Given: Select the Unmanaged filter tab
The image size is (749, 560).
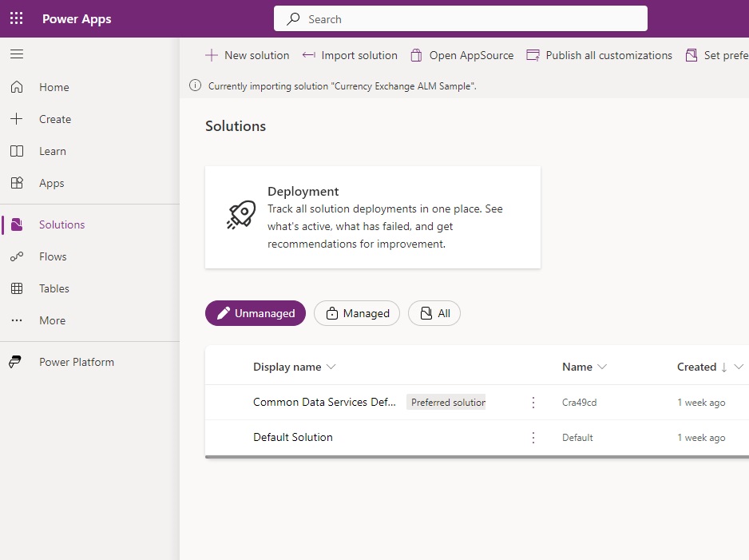Looking at the screenshot, I should (256, 313).
